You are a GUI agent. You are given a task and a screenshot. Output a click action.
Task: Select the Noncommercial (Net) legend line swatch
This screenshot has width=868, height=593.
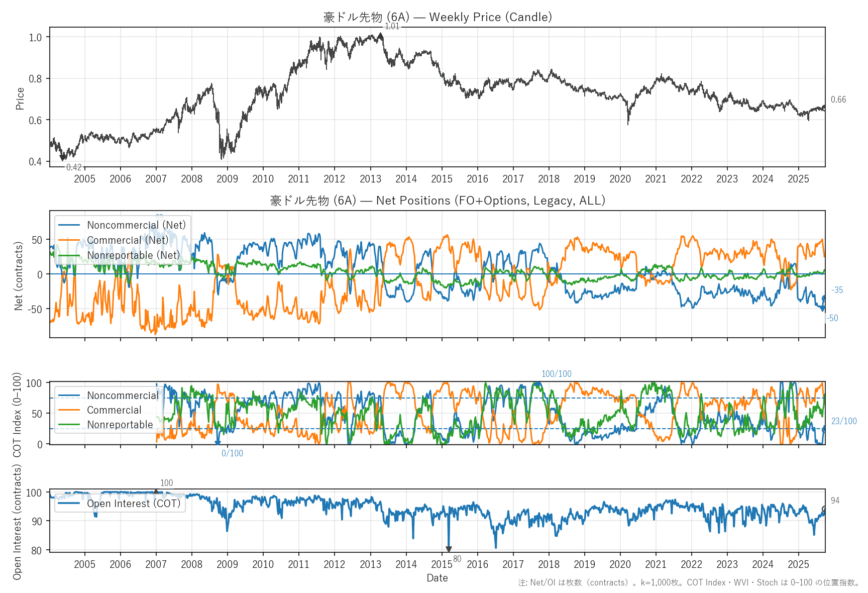(69, 225)
